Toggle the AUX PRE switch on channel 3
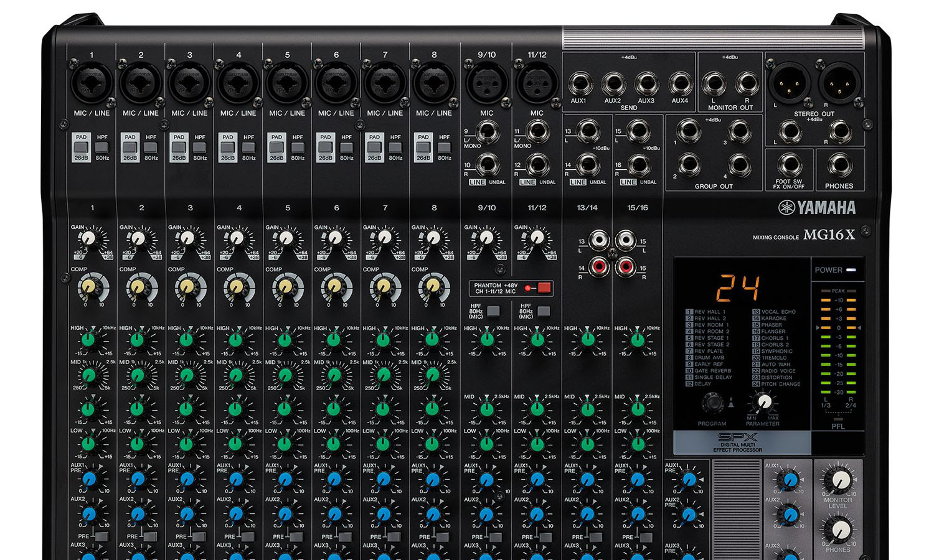934x560 pixels. pyautogui.click(x=199, y=536)
